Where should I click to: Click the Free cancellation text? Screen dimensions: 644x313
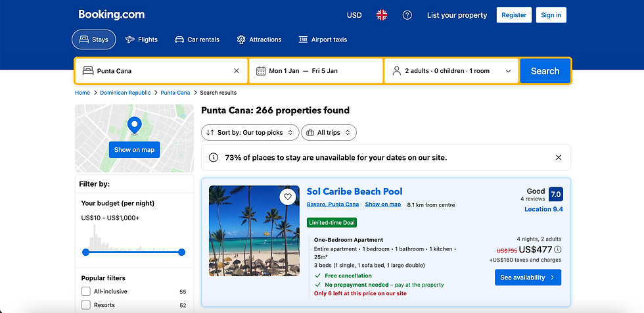point(348,276)
